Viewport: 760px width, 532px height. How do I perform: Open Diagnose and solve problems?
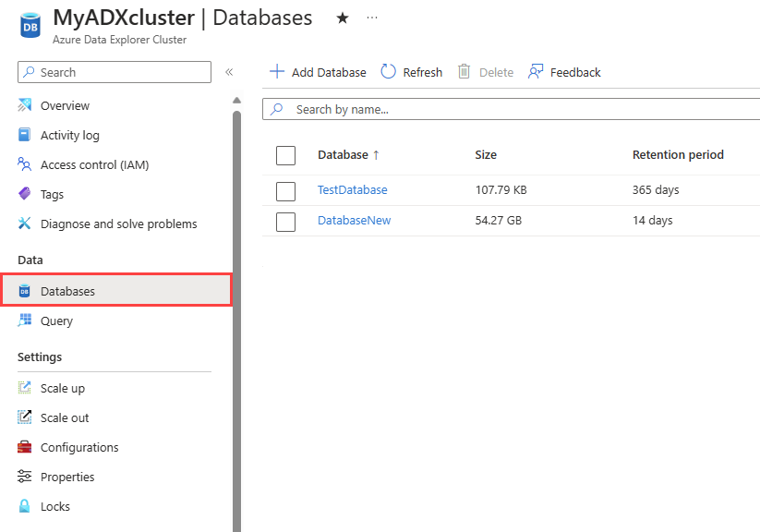pos(106,224)
